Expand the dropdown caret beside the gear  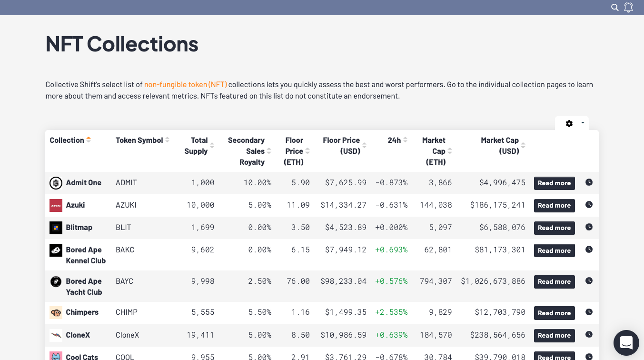(583, 123)
